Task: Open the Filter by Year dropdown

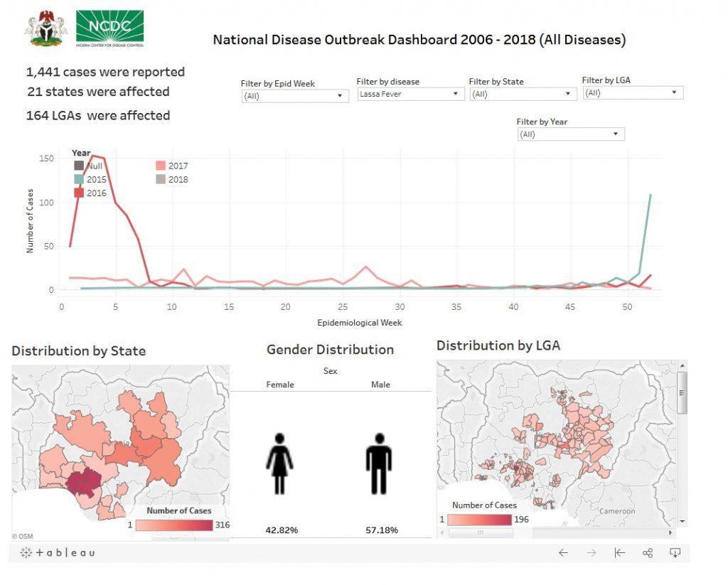Action: 570,134
